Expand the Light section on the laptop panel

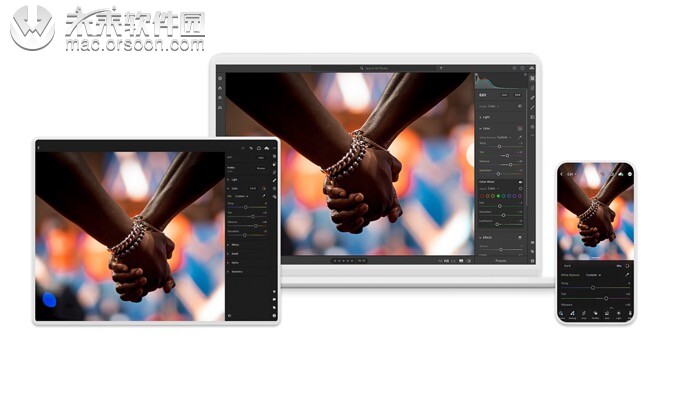click(x=485, y=117)
